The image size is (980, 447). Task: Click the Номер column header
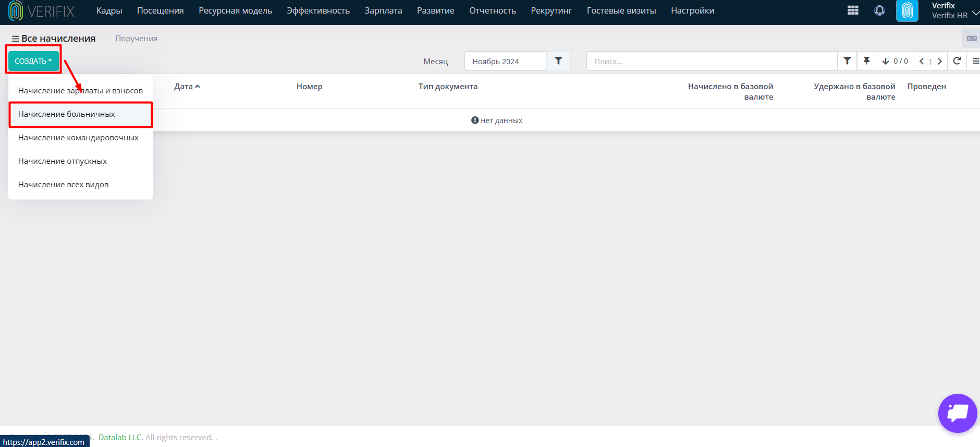310,87
